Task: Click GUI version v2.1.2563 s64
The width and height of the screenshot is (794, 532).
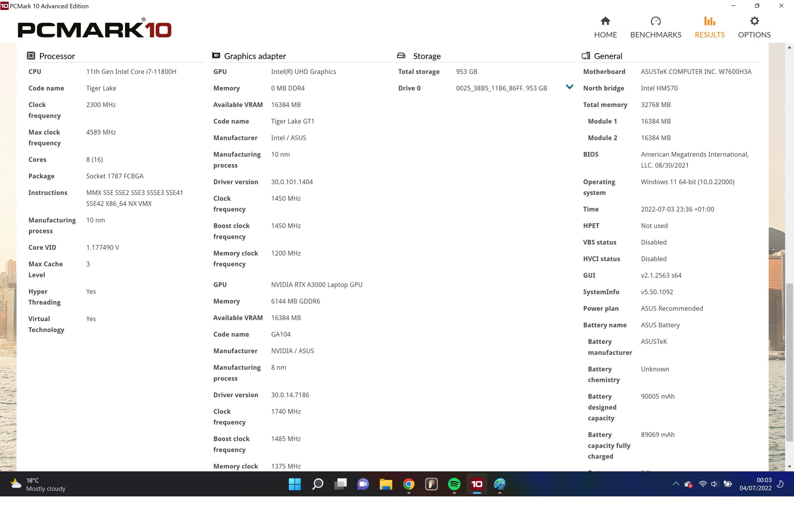Action: coord(661,275)
